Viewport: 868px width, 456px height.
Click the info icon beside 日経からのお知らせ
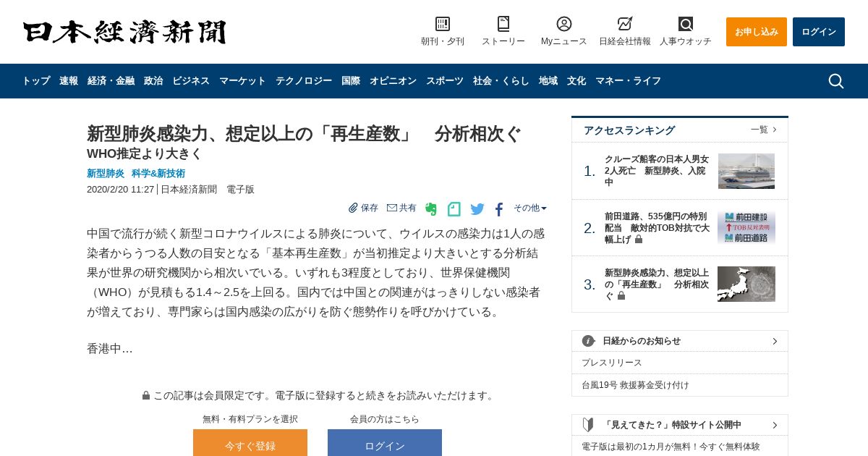(589, 341)
